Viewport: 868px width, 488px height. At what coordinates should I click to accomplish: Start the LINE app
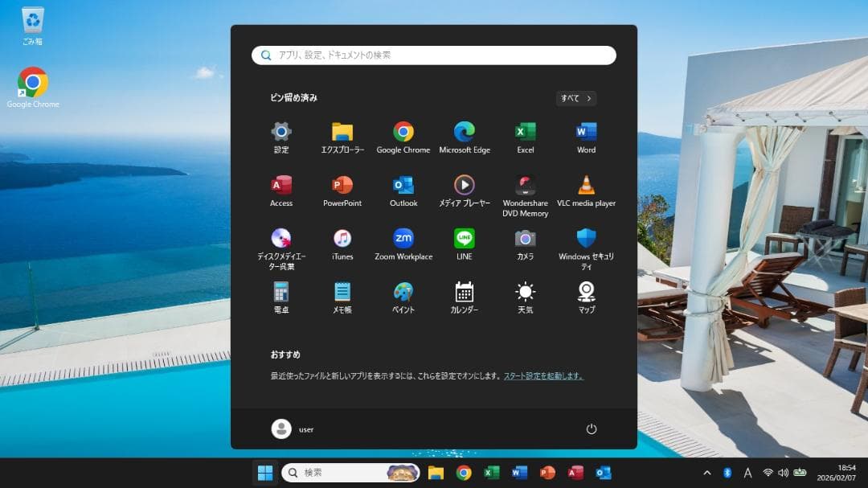tap(465, 239)
